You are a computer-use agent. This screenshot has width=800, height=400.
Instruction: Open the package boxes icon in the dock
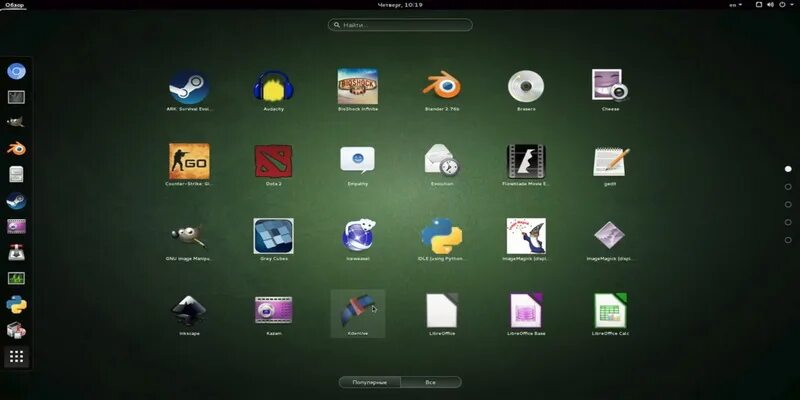coord(16,331)
